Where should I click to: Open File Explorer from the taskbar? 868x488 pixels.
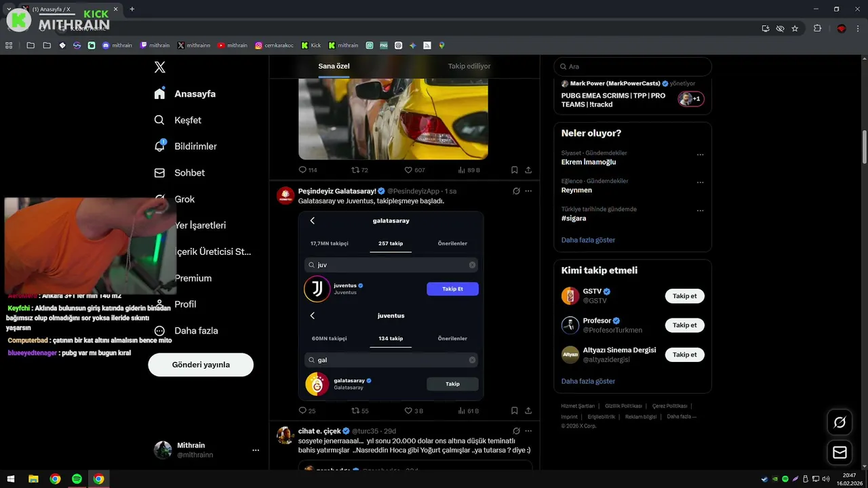(33, 479)
